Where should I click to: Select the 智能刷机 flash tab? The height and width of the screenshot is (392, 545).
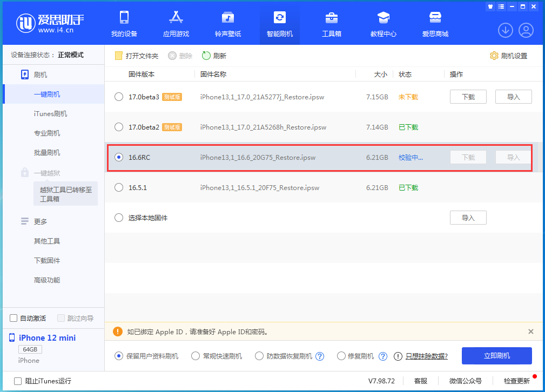click(279, 24)
